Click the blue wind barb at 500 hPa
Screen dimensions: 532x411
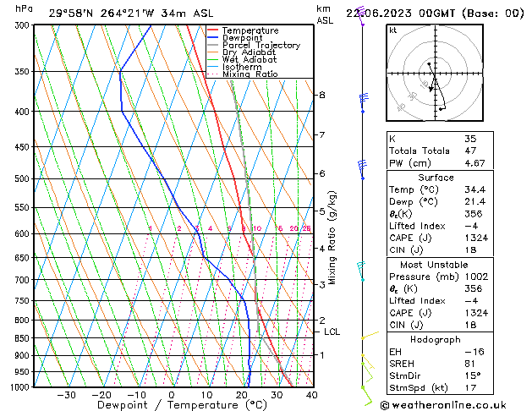[x=362, y=169]
